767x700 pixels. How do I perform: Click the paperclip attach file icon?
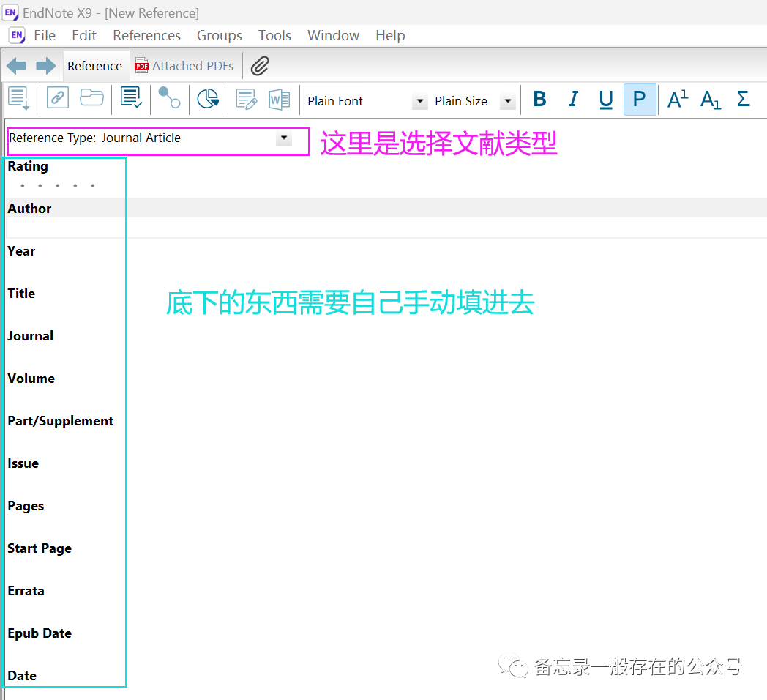point(260,66)
